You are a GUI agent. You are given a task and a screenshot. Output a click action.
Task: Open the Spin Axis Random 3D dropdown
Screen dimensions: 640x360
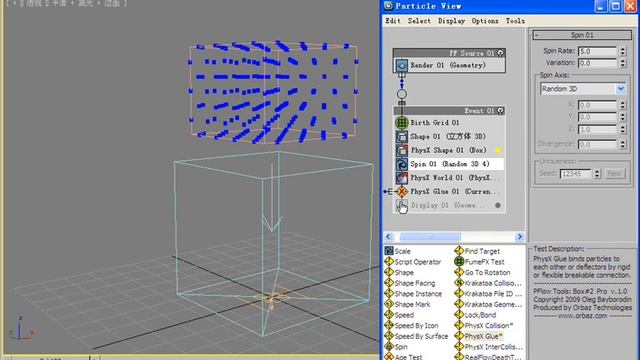tap(621, 89)
